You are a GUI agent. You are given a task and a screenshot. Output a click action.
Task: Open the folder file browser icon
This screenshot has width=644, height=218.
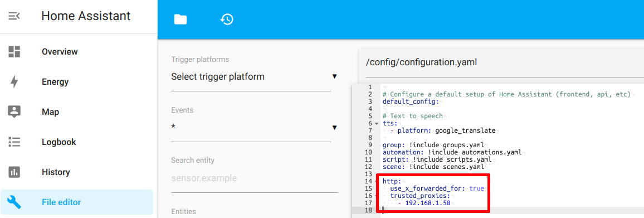(x=180, y=20)
